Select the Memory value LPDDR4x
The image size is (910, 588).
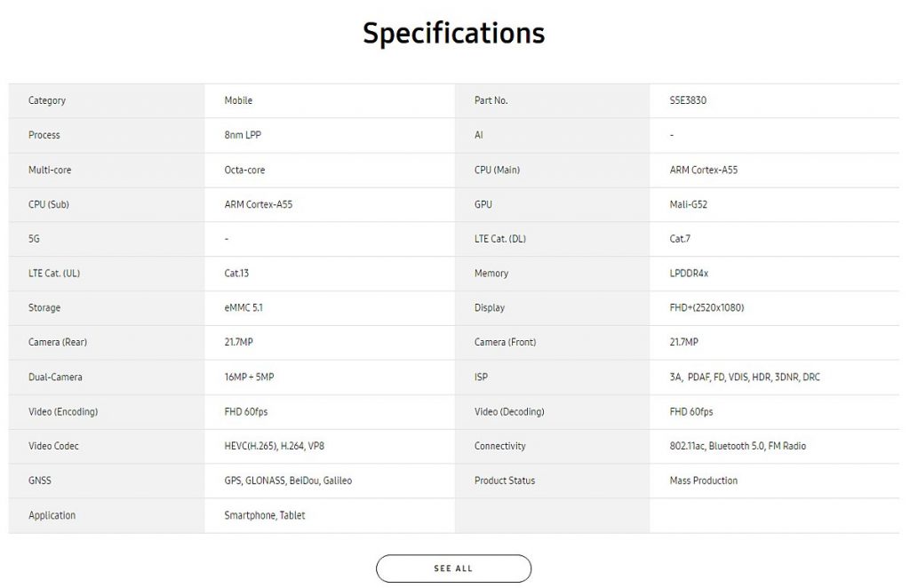click(x=689, y=273)
